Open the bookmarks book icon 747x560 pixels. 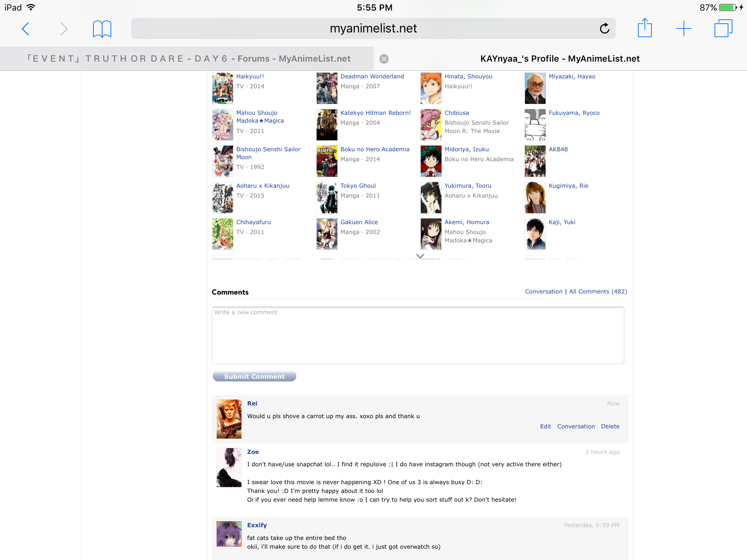point(102,29)
